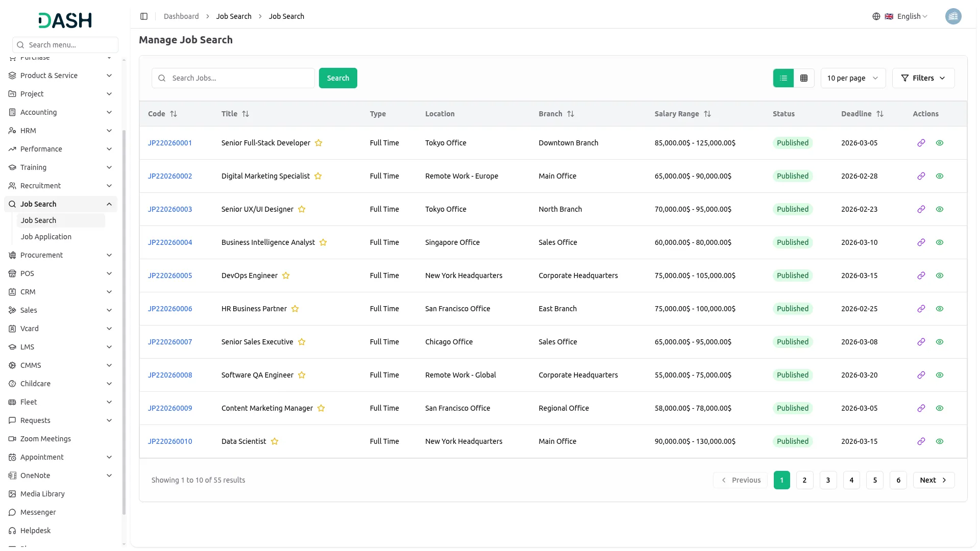Copy link for Senior Full-Stack Developer job
This screenshot has width=980, height=551.
pyautogui.click(x=921, y=143)
